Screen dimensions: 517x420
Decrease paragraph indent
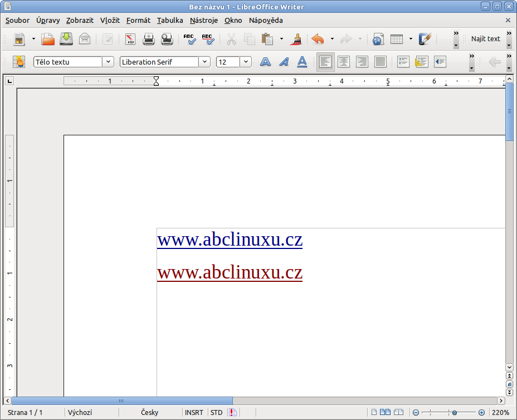440,62
